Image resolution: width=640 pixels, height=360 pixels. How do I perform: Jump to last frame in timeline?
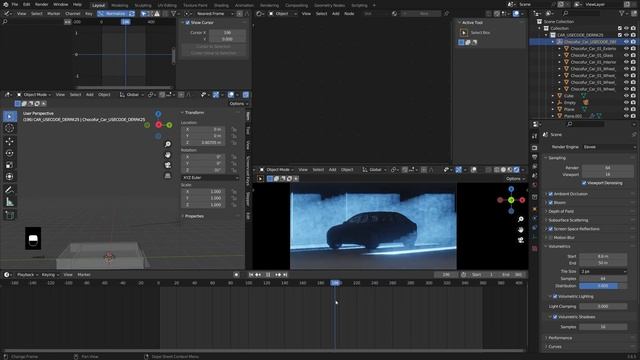(285, 275)
